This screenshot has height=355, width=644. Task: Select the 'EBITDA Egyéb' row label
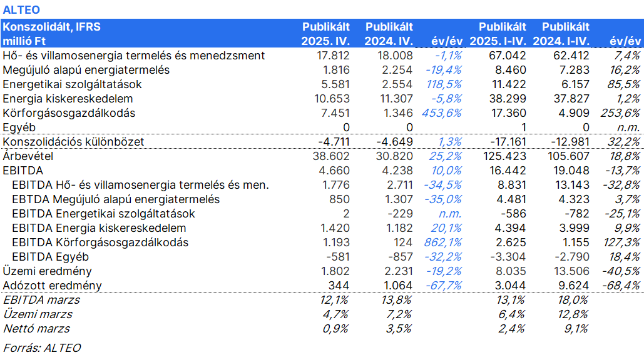(x=50, y=257)
